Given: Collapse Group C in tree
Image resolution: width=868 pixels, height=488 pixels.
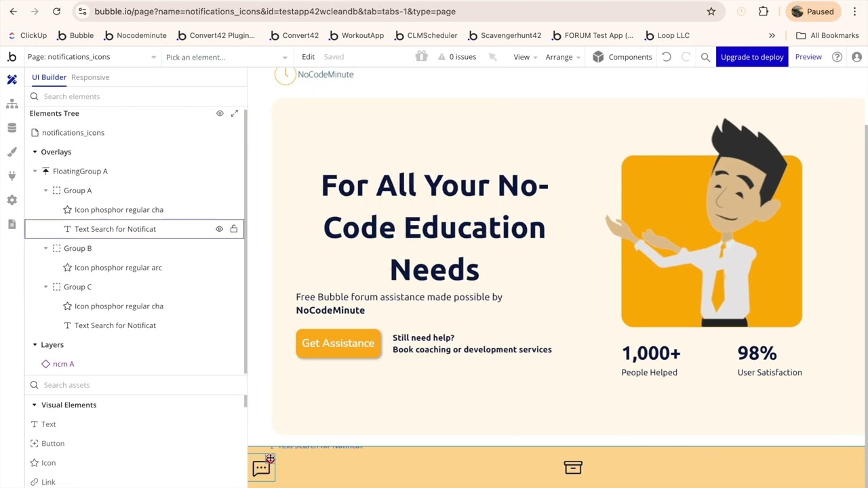Looking at the screenshot, I should tap(45, 287).
